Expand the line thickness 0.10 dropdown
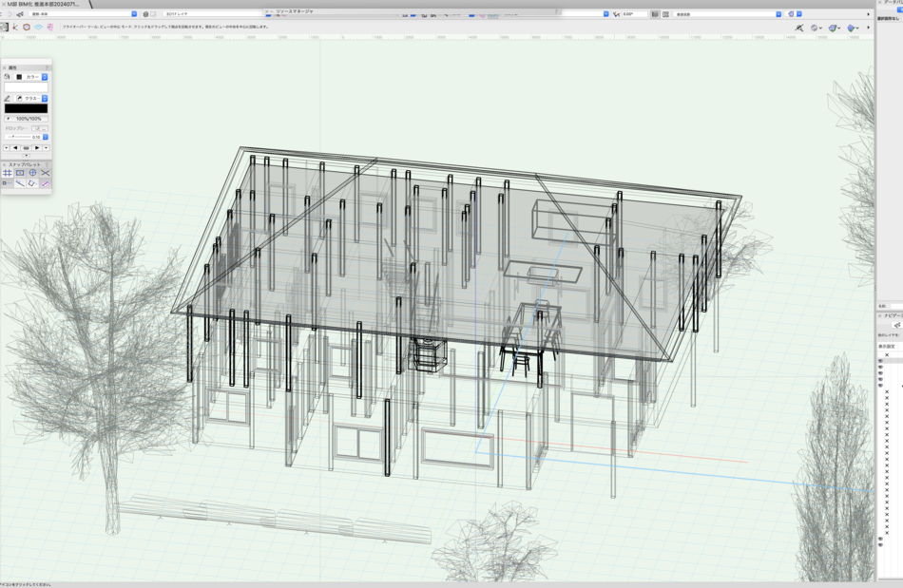Image resolution: width=903 pixels, height=588 pixels. [x=46, y=137]
